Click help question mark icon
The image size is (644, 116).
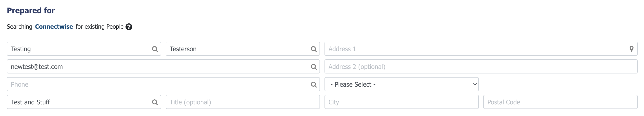[x=129, y=27]
